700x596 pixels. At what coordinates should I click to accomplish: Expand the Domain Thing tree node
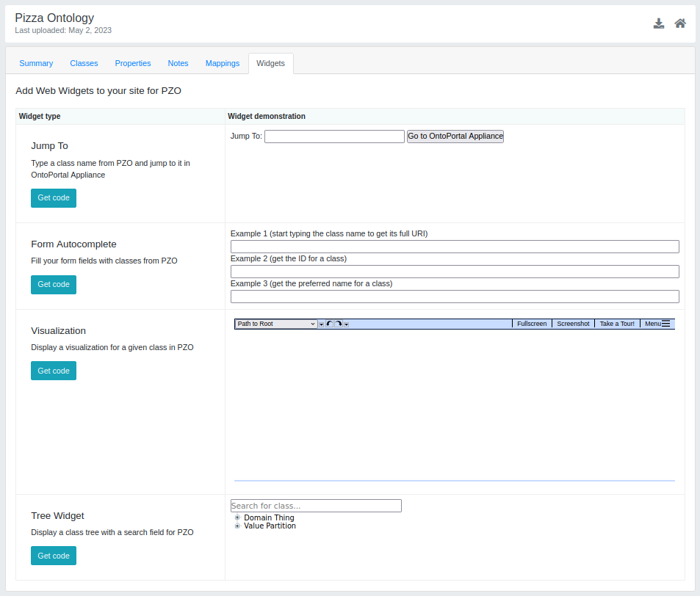[x=237, y=517]
